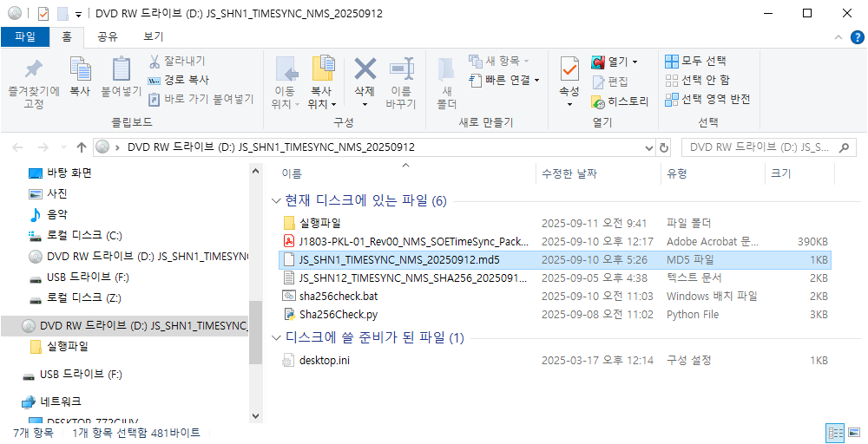Click the New Folder icon
Screen dimensions: 868x444
tap(446, 69)
